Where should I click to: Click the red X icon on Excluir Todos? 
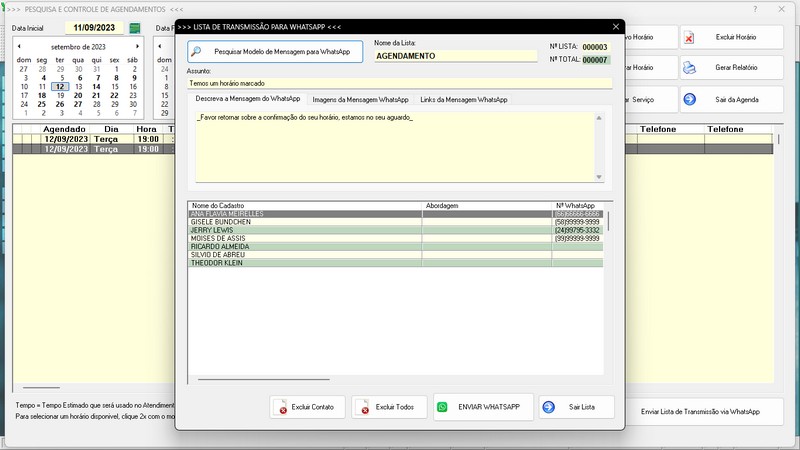(x=365, y=408)
